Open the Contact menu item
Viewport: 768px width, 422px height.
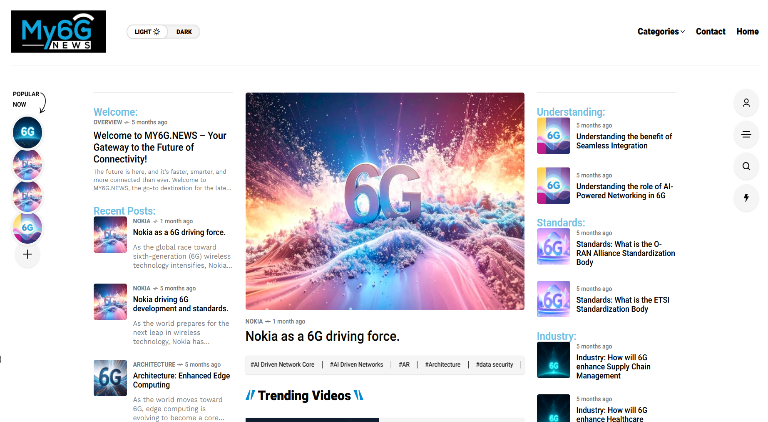(x=710, y=32)
